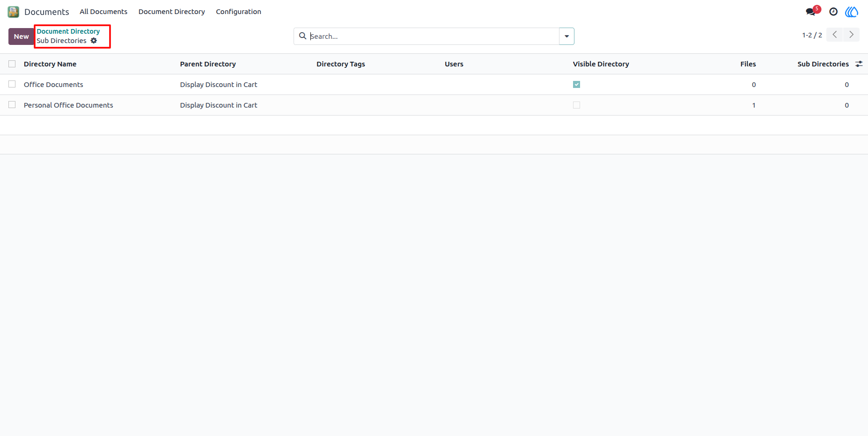This screenshot has height=436, width=868.
Task: Go back via Document Directory breadcrumb
Action: (x=68, y=31)
